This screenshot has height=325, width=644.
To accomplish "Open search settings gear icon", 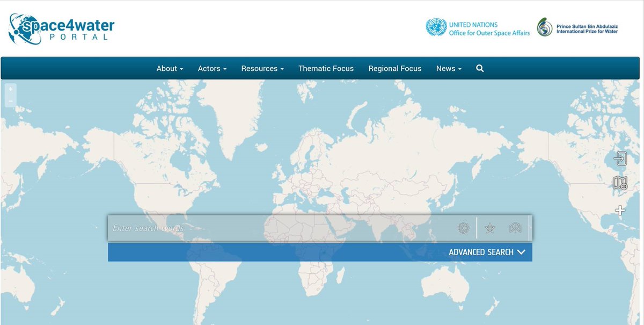I will 464,228.
